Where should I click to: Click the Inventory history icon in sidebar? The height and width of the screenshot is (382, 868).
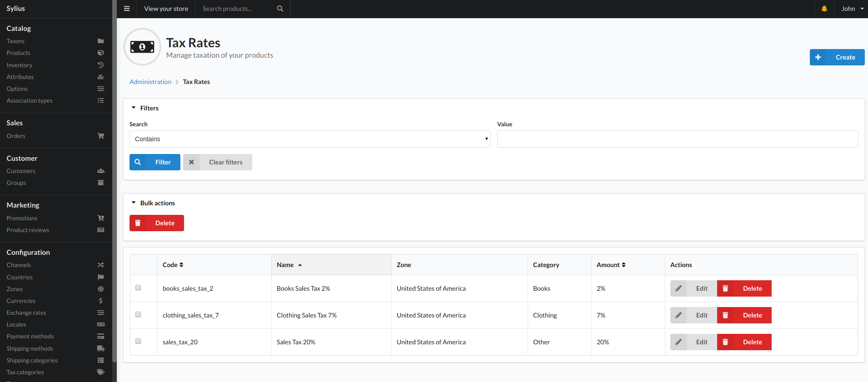tap(100, 65)
